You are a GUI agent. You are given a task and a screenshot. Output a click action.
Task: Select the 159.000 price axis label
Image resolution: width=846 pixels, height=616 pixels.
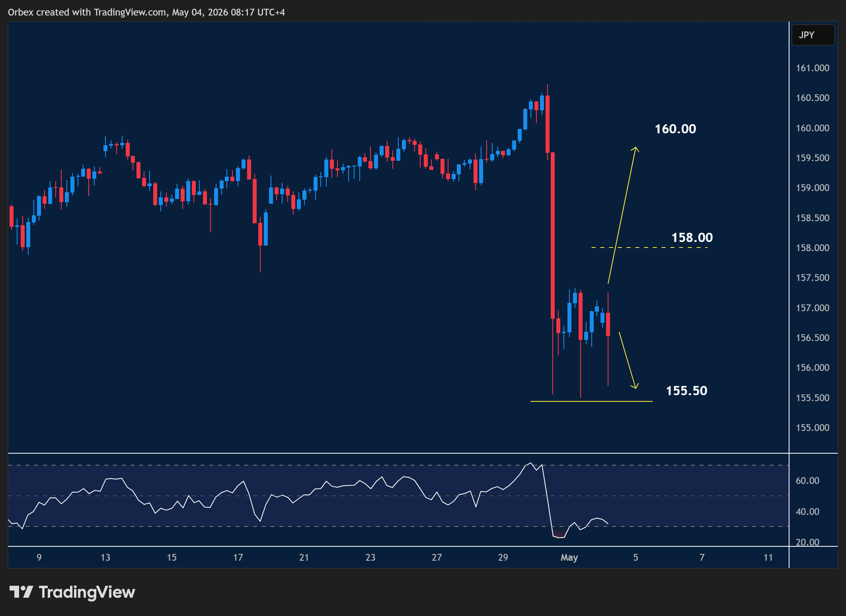(x=813, y=188)
